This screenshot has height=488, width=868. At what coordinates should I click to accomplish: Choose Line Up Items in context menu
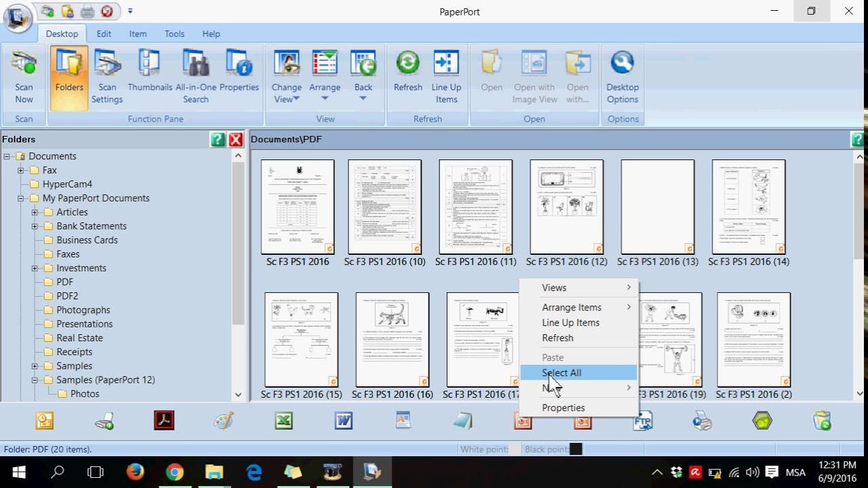(579, 323)
